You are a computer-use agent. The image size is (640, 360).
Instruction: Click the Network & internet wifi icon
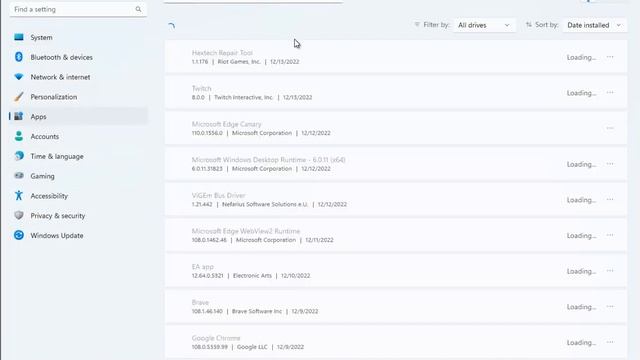[x=19, y=77]
